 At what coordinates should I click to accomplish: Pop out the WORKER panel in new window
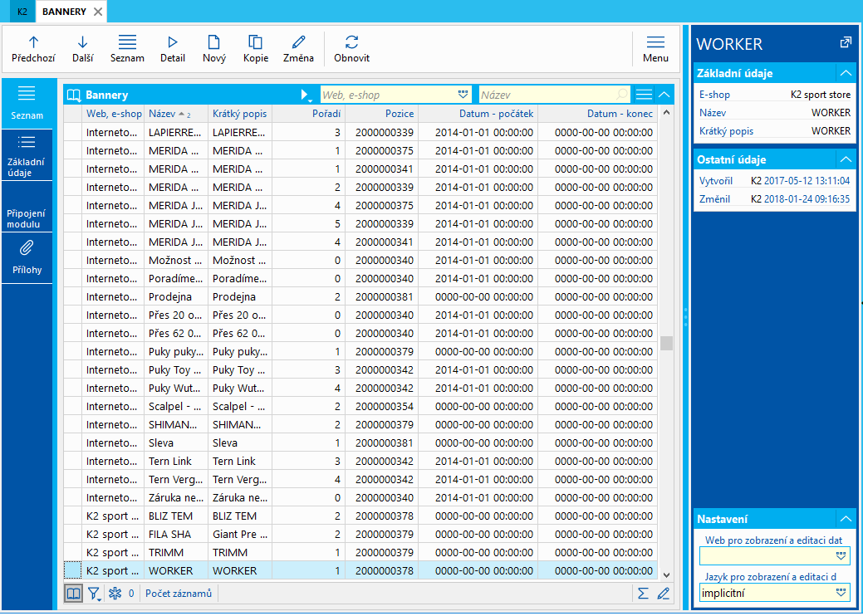845,42
